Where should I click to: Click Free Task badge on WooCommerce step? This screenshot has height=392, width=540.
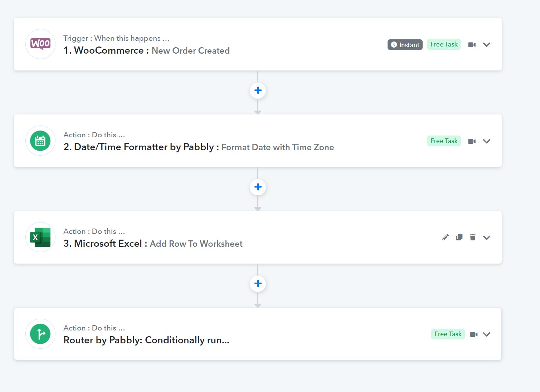pyautogui.click(x=444, y=44)
